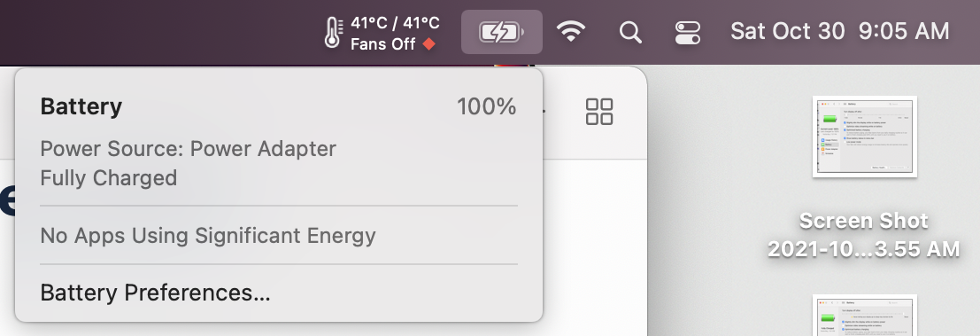Image resolution: width=980 pixels, height=336 pixels.
Task: Select the lower screenshot thumbnail on desktop
Action: coord(864,316)
